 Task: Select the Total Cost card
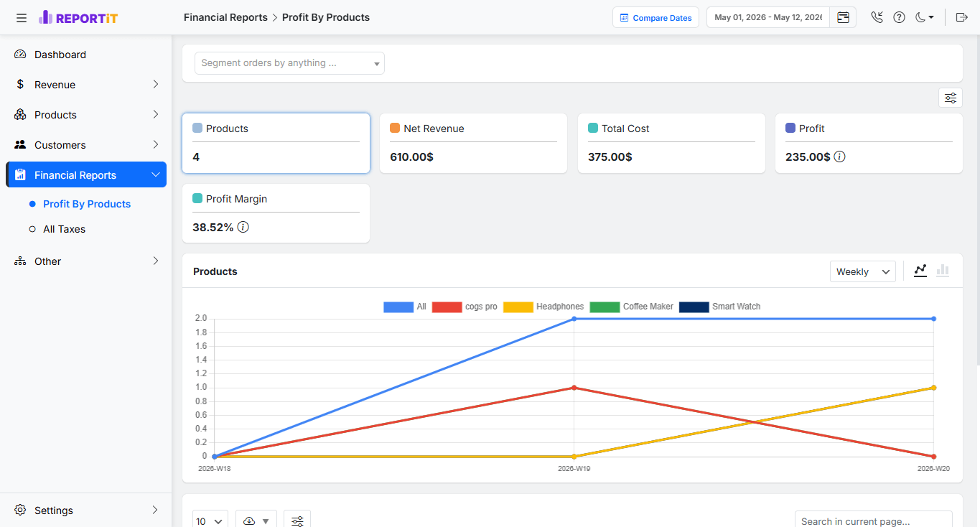(x=671, y=143)
